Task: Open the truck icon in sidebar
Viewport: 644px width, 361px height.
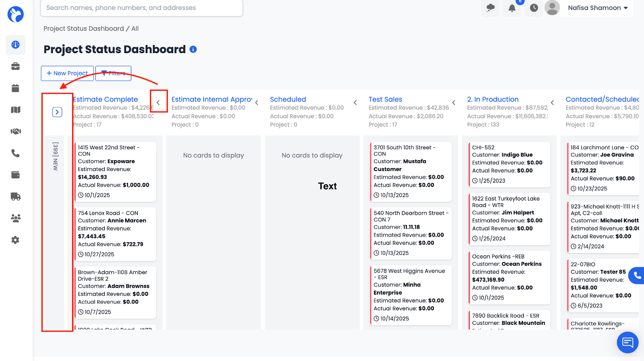Action: (15, 197)
